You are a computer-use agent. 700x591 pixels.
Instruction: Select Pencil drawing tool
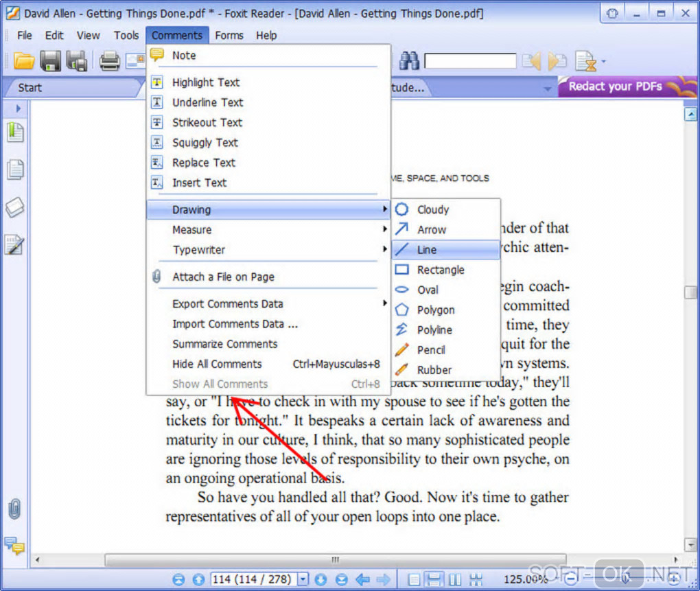pos(446,350)
